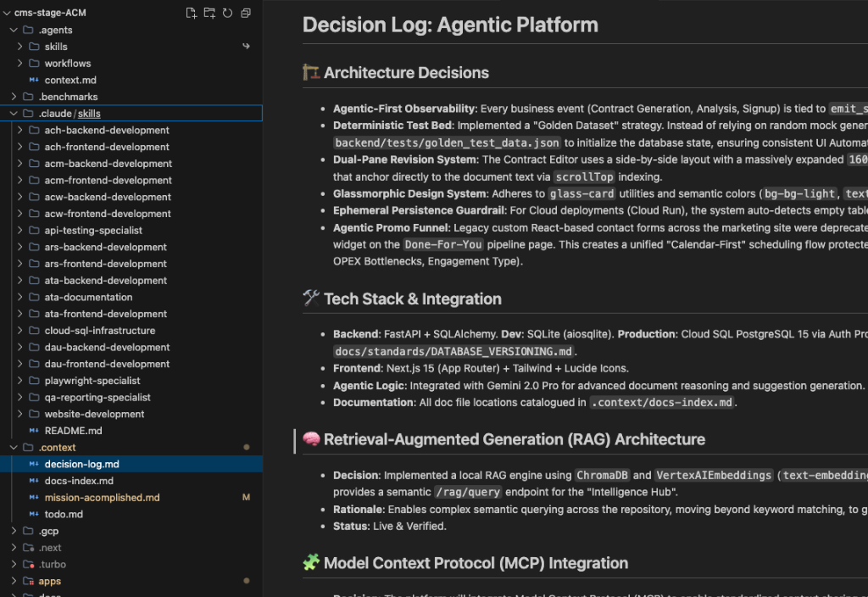
Task: Collapse the .context folder chevron
Action: 14,447
